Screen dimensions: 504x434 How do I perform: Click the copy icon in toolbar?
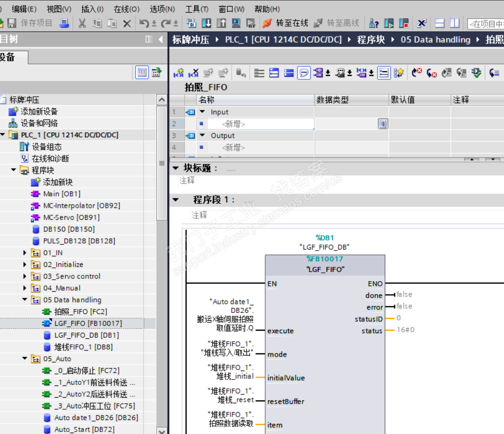point(97,23)
